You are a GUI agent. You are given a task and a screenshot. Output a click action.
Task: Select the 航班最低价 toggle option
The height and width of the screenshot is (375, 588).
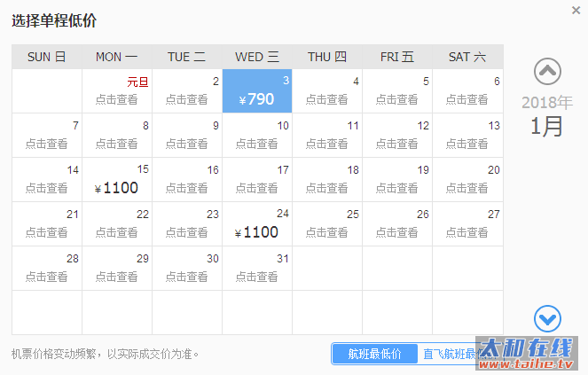tap(374, 354)
